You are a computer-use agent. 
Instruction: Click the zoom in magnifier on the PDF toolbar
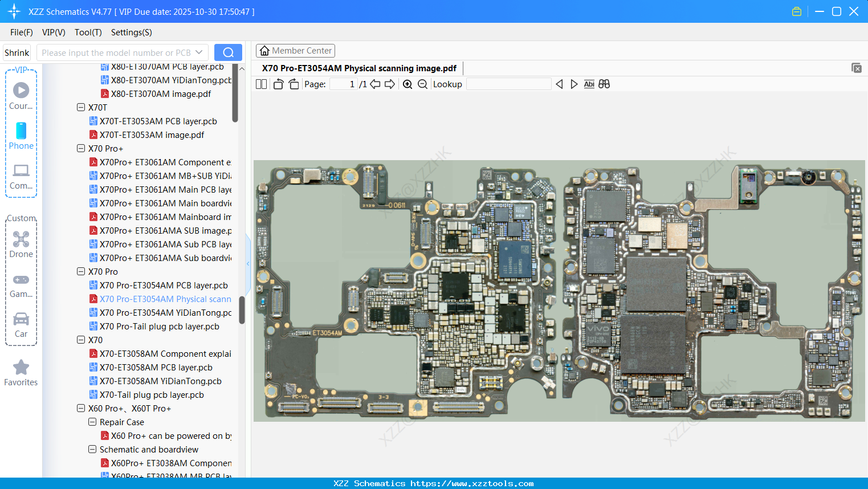(x=407, y=84)
